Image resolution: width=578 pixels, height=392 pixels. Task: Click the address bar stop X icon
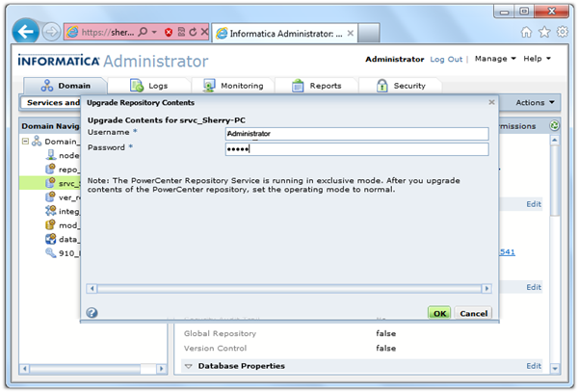point(204,32)
